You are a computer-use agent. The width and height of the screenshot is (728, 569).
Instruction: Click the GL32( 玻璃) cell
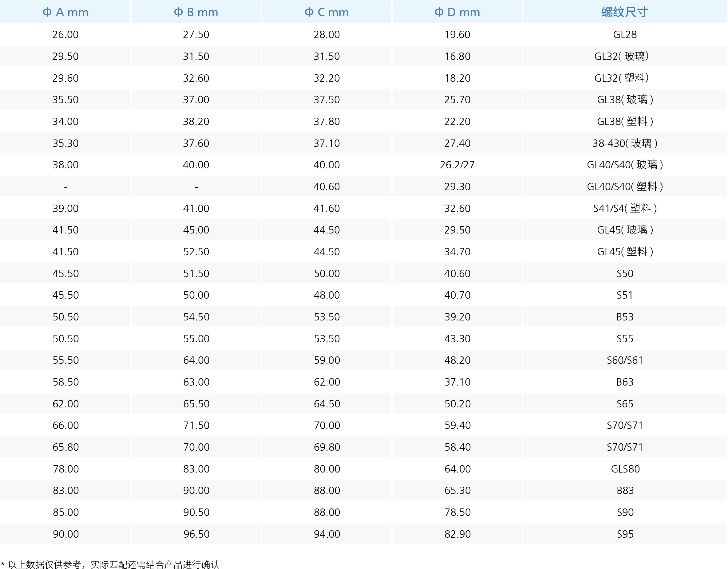click(621, 56)
